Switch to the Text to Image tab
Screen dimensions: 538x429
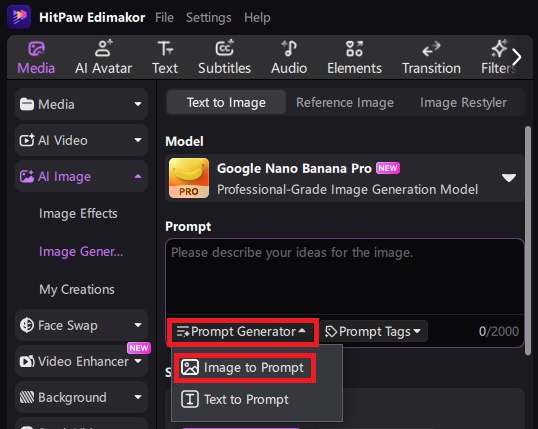tap(226, 102)
